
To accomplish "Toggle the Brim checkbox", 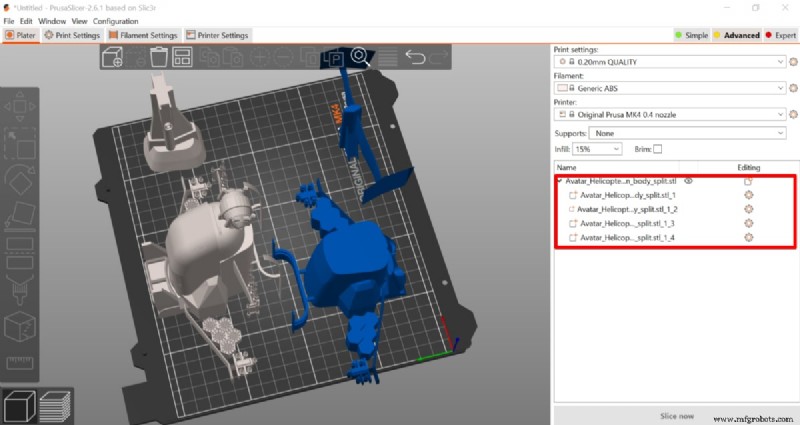I will (x=658, y=149).
